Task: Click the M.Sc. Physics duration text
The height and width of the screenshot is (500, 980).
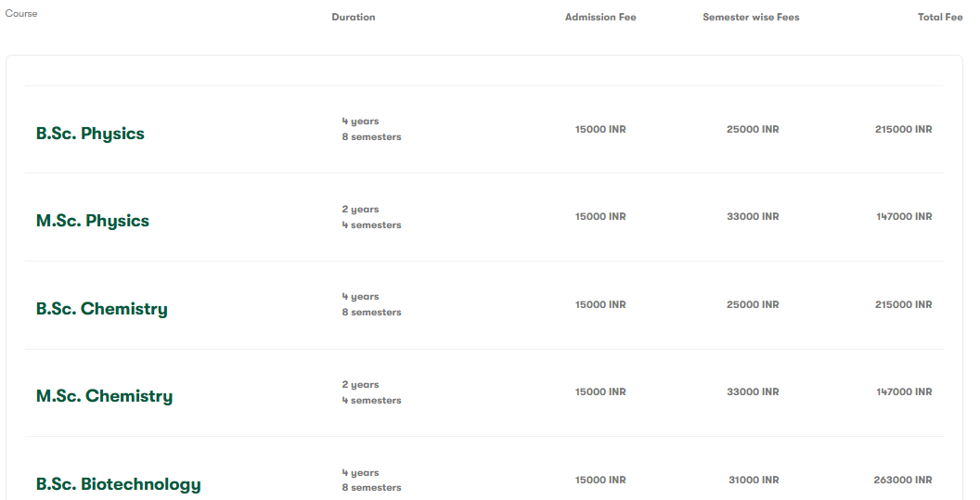Action: (371, 217)
